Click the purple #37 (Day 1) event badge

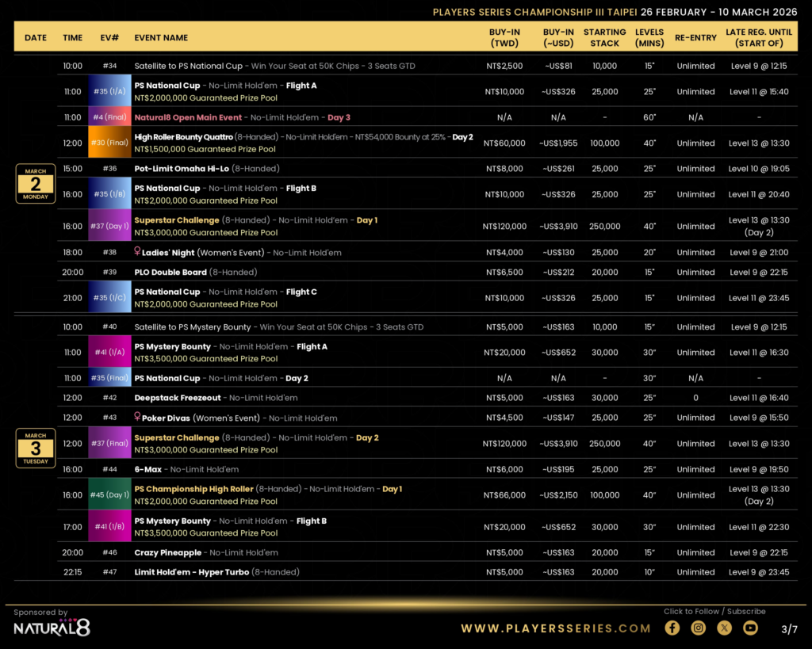coord(109,226)
